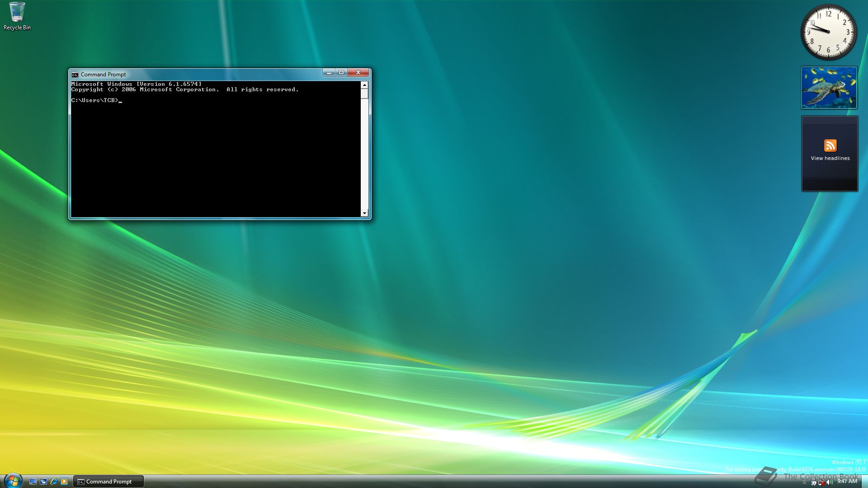This screenshot has width=868, height=488.
Task: Close the Command Prompt window
Action: point(358,72)
